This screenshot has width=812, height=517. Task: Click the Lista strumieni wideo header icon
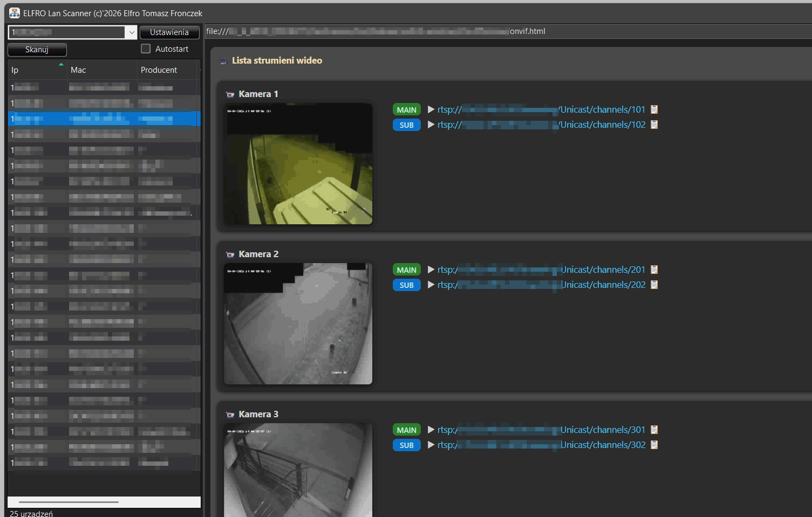click(223, 61)
